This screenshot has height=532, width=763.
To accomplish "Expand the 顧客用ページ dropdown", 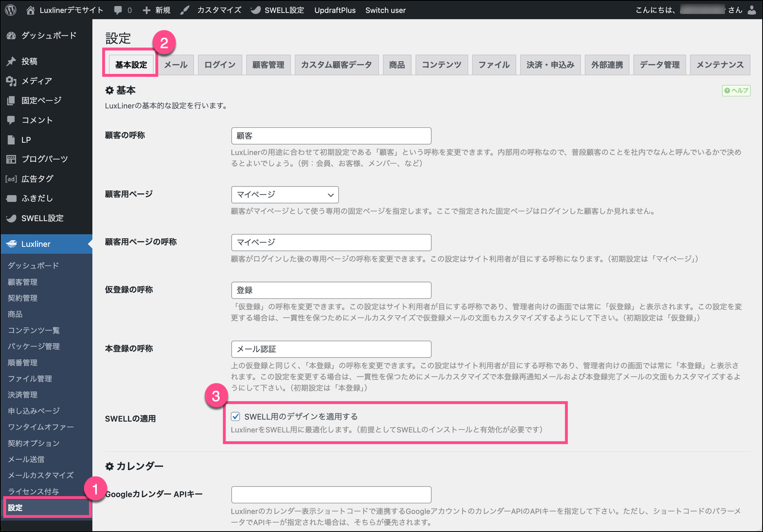I will coord(285,195).
